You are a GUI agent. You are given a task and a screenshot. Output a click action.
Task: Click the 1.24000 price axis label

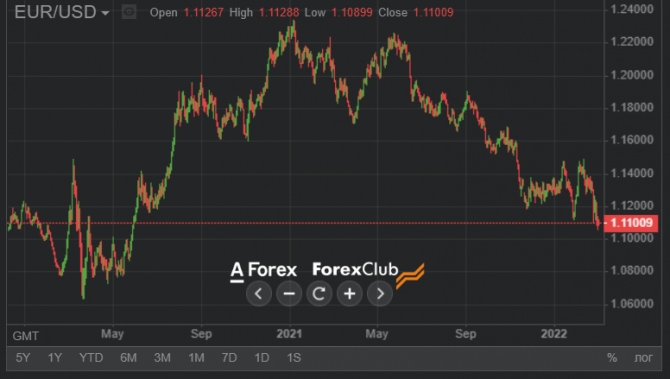click(x=632, y=9)
